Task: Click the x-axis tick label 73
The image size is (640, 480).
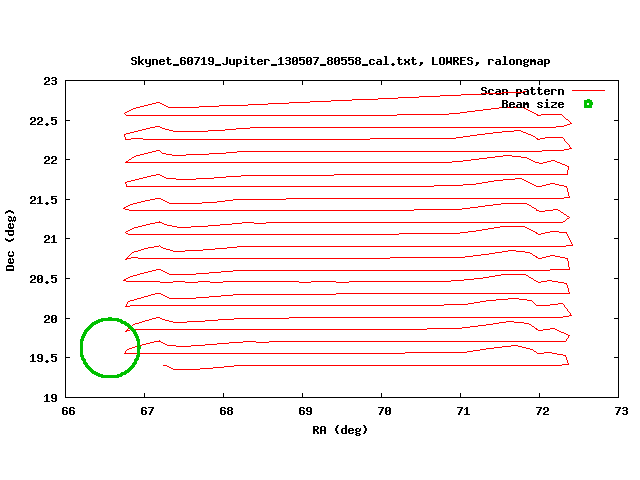Action: [621, 411]
